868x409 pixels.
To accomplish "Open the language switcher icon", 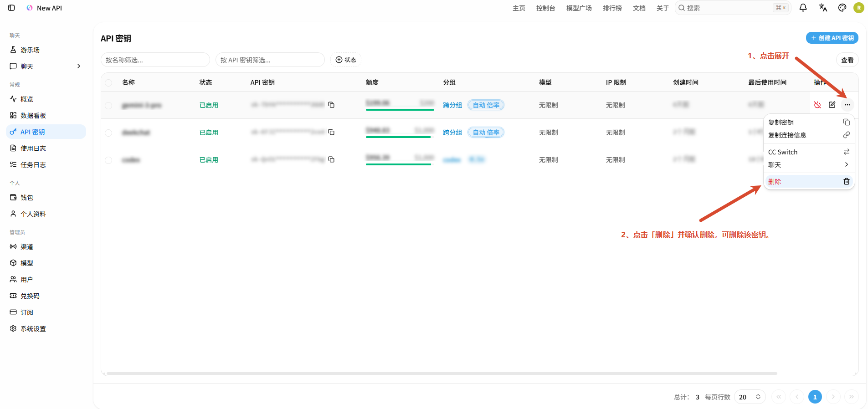I will [823, 8].
